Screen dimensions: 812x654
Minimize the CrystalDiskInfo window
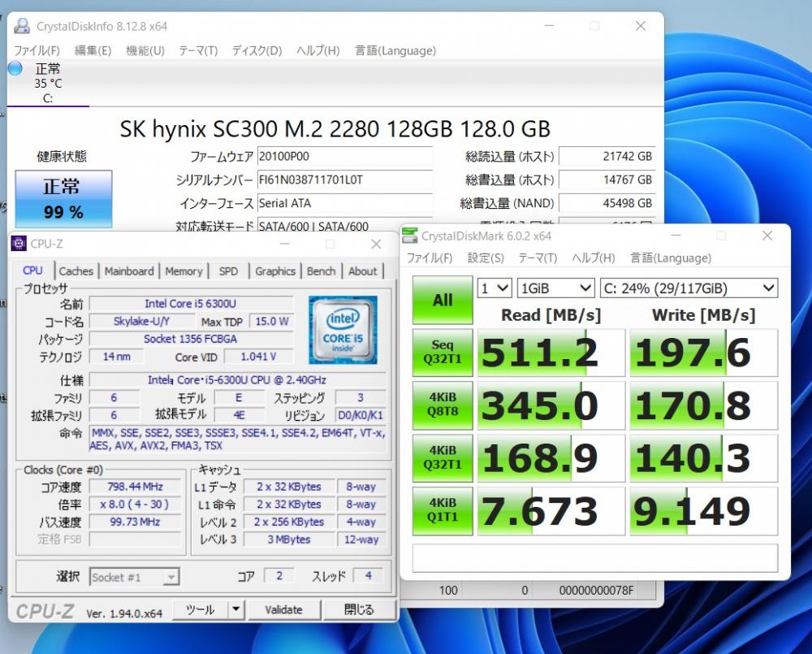coord(549,25)
